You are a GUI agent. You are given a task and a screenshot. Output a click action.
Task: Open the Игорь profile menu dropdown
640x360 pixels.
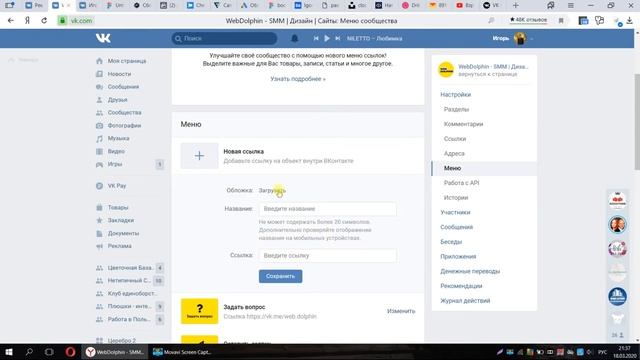pyautogui.click(x=512, y=38)
